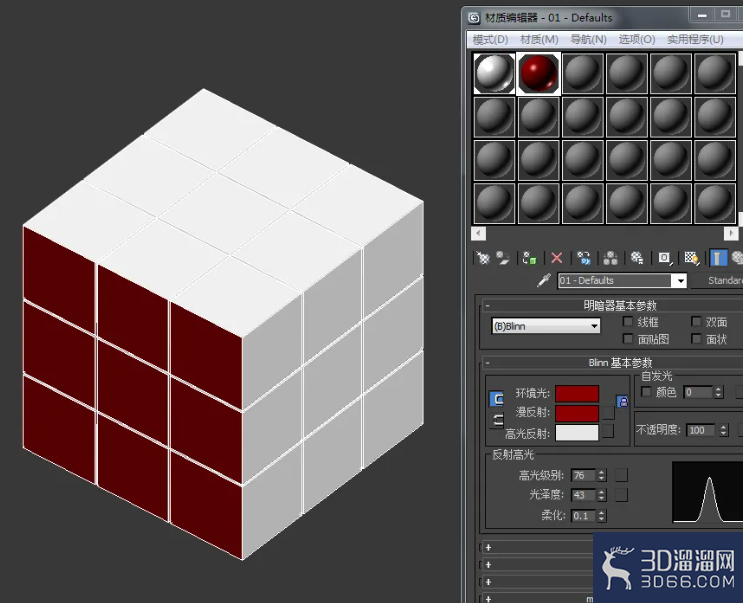Click the 光泽度 map button
Screen dimensions: 743x603
(621, 495)
